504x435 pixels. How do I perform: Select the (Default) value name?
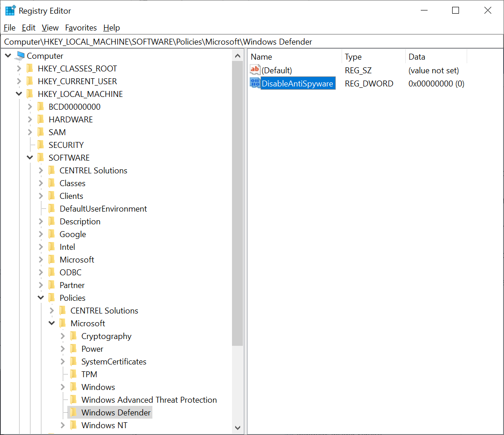[x=277, y=71]
